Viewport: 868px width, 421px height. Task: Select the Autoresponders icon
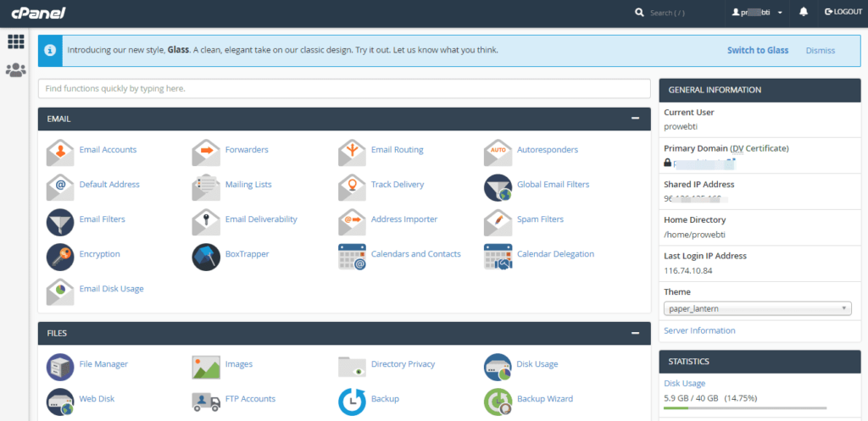498,152
